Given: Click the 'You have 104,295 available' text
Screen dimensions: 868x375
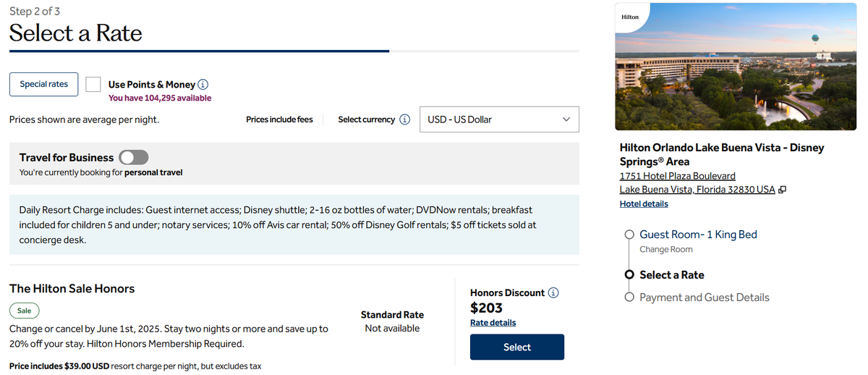Looking at the screenshot, I should (160, 98).
